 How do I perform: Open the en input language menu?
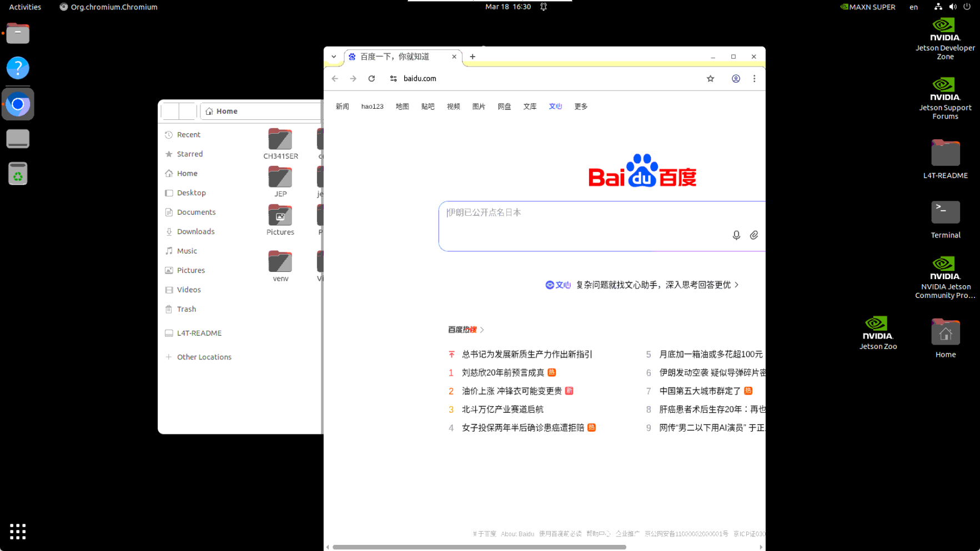(913, 7)
